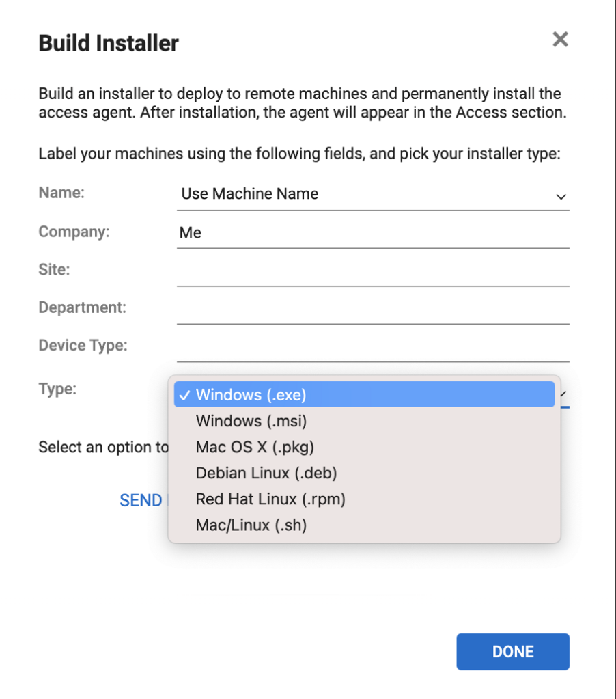Open the Use Machine Name combo box
616x699 pixels.
coord(373,194)
